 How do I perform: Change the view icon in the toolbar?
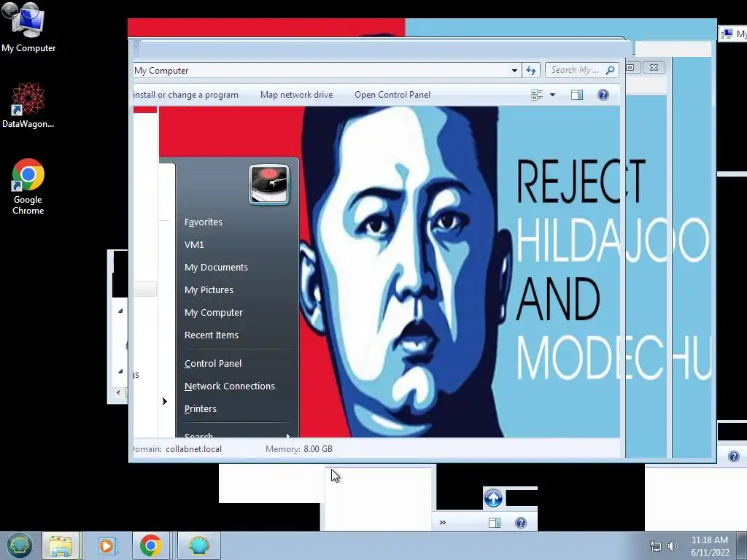[x=537, y=95]
